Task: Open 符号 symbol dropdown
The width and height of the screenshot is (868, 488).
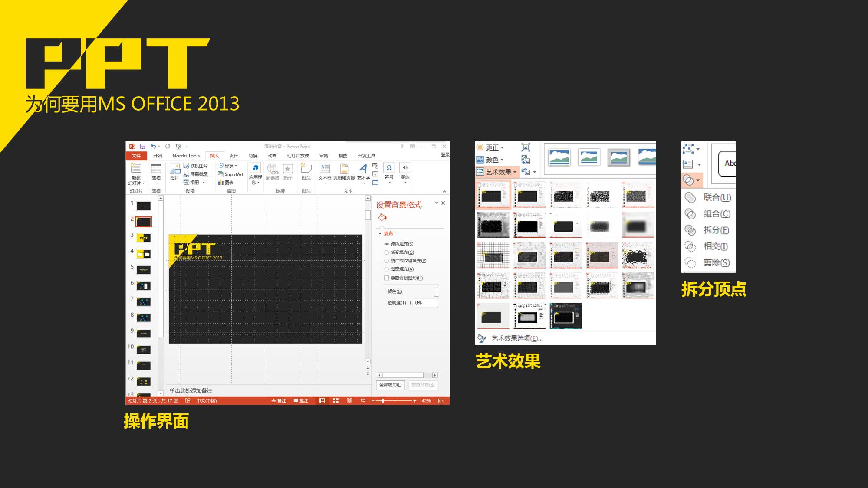Action: [389, 174]
